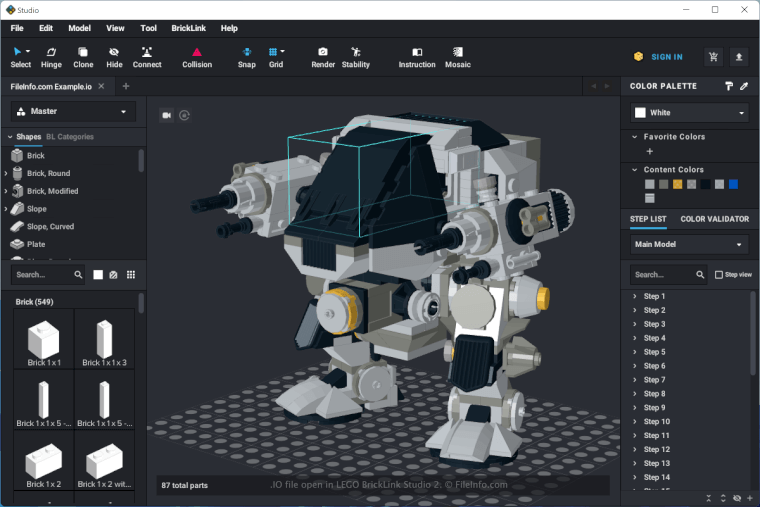The width and height of the screenshot is (760, 507).
Task: Open the Render tool
Action: click(x=323, y=57)
